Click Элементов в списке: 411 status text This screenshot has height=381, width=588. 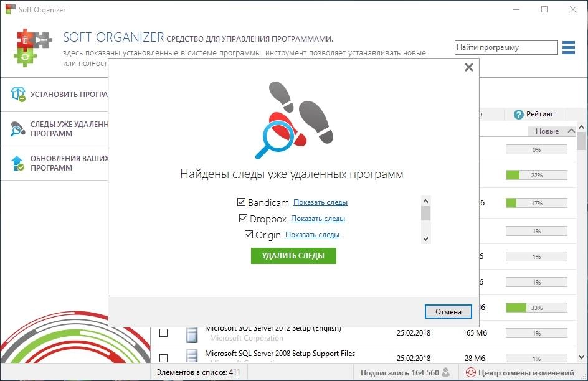(x=198, y=372)
